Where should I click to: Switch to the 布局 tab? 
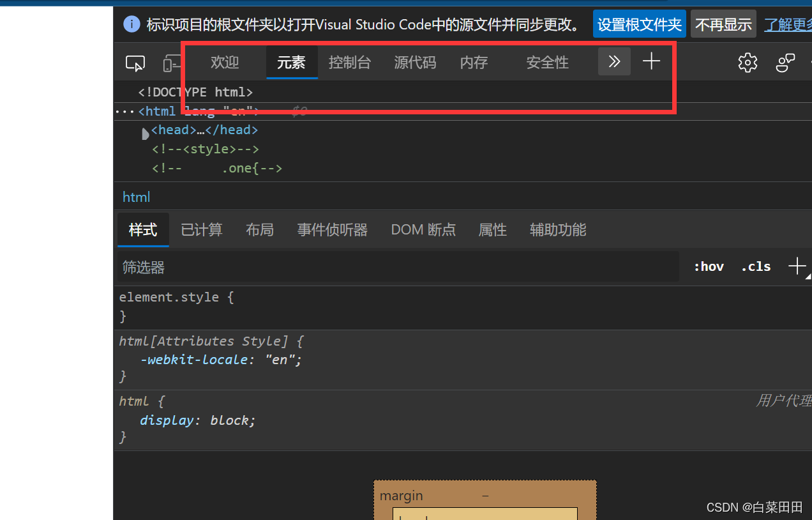(260, 229)
